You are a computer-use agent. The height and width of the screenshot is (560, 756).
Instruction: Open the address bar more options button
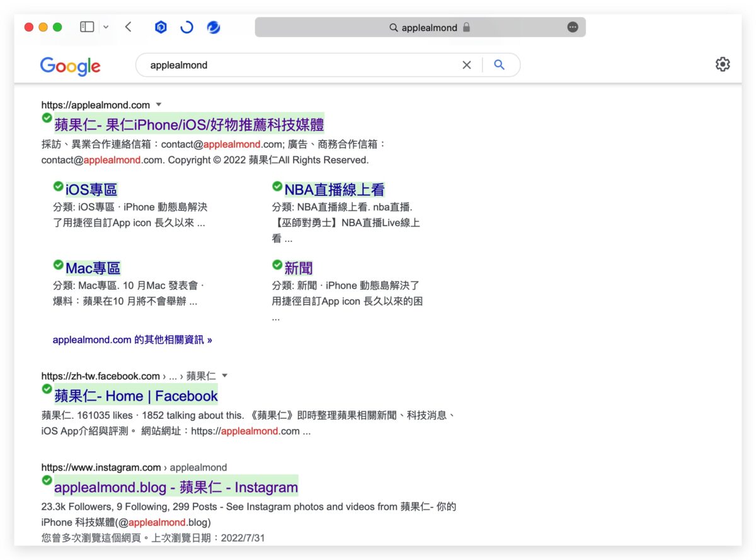pos(573,27)
